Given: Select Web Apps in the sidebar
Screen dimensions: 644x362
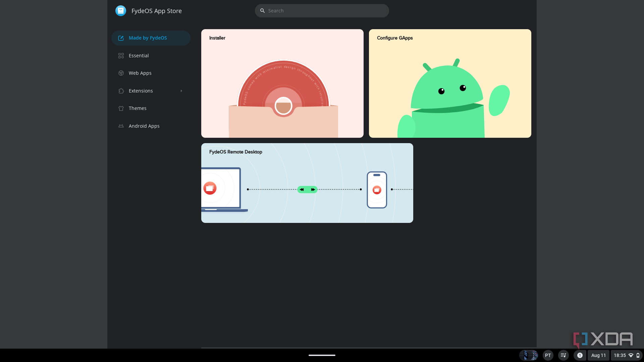Looking at the screenshot, I should [140, 73].
